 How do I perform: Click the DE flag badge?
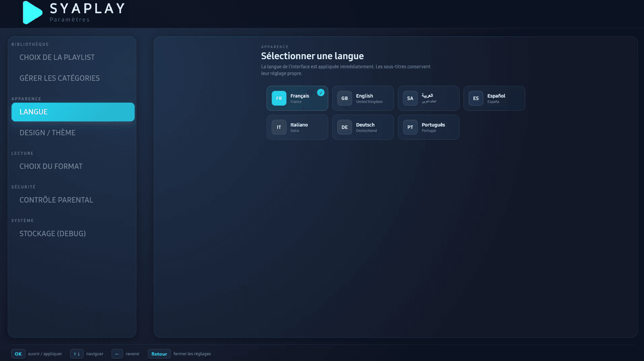pyautogui.click(x=345, y=127)
